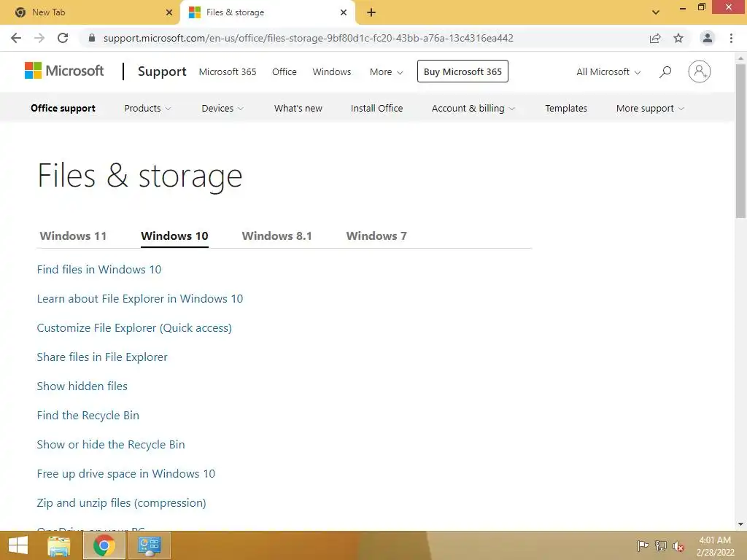Image resolution: width=747 pixels, height=560 pixels.
Task: Open Customize File Explorer (Quick access) link
Action: [x=134, y=328]
